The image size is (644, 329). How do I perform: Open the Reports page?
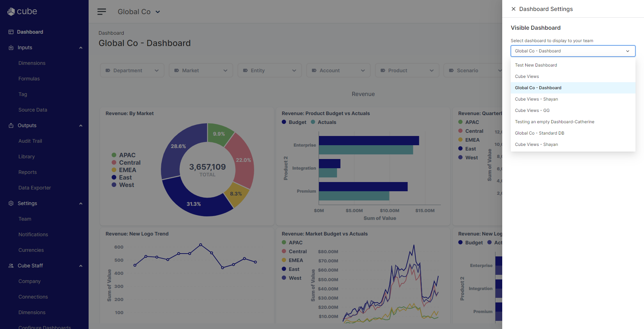point(28,172)
